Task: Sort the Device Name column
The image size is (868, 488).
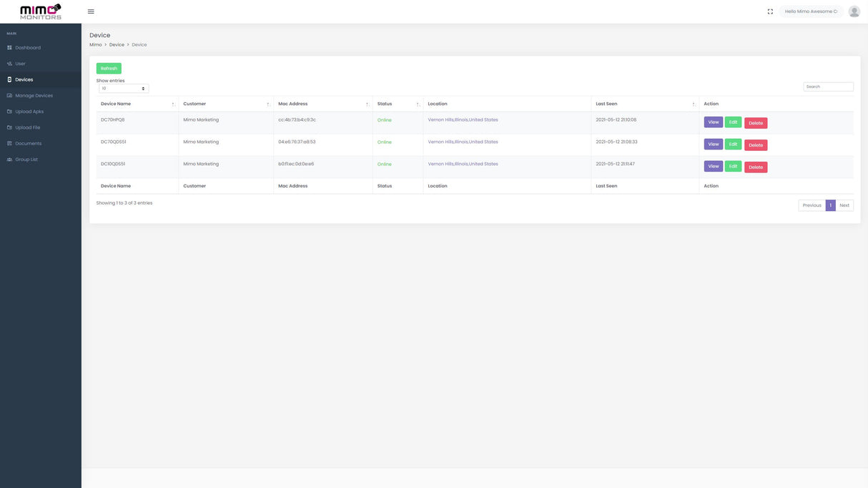Action: click(172, 102)
